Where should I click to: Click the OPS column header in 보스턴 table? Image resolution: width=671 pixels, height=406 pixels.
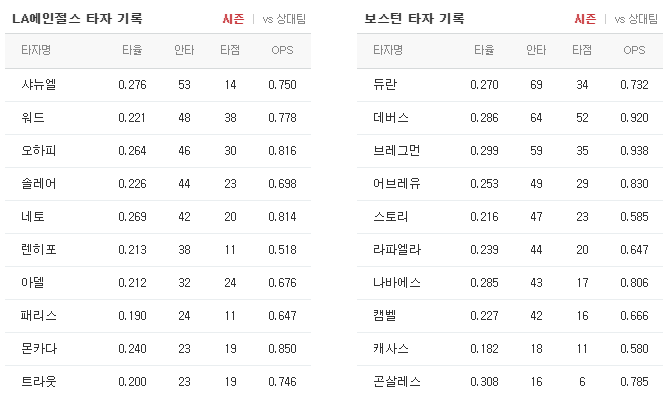click(x=634, y=50)
